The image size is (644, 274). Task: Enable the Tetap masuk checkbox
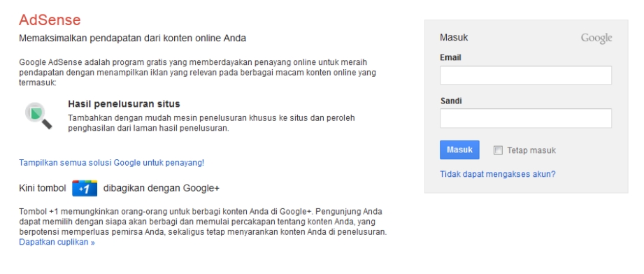[x=498, y=150]
